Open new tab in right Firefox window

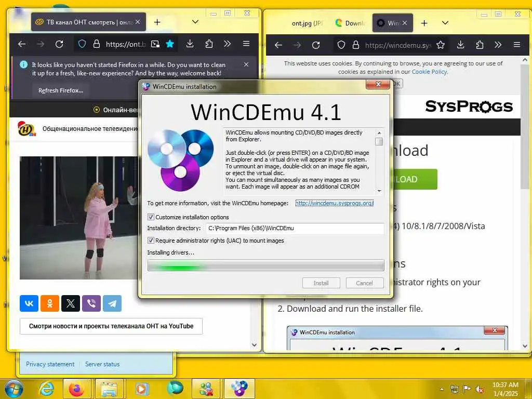pos(424,23)
